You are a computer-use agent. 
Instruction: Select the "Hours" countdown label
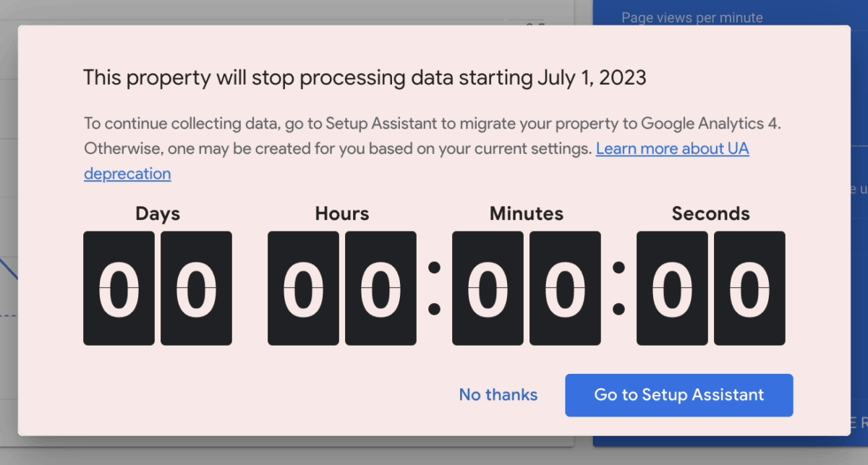pos(341,213)
